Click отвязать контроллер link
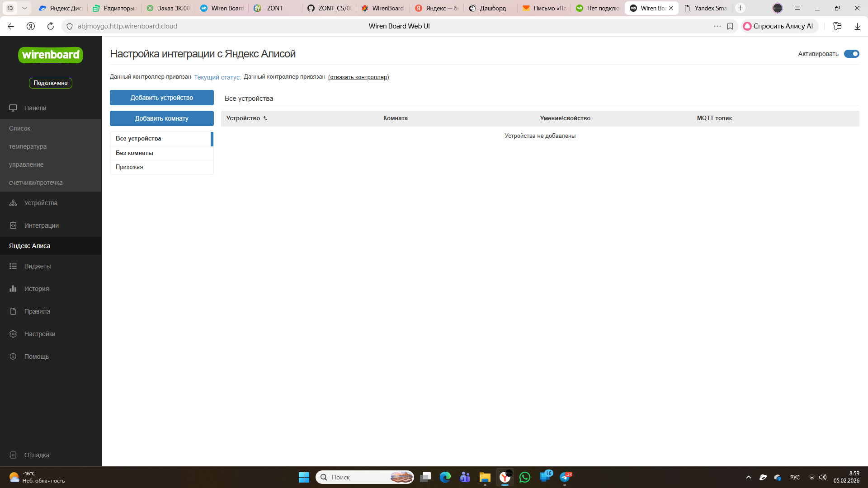The image size is (868, 488). tap(358, 77)
